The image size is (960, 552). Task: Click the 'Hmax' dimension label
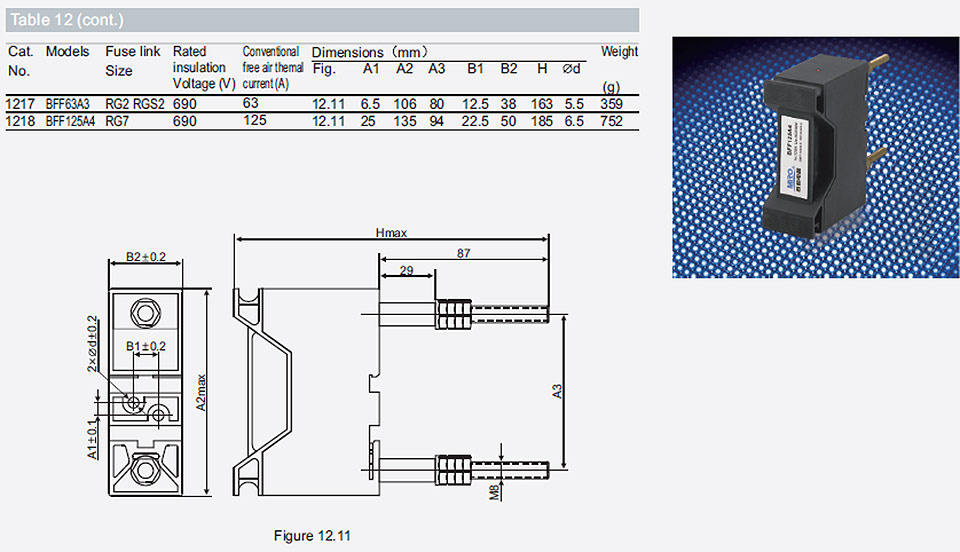[x=391, y=233]
